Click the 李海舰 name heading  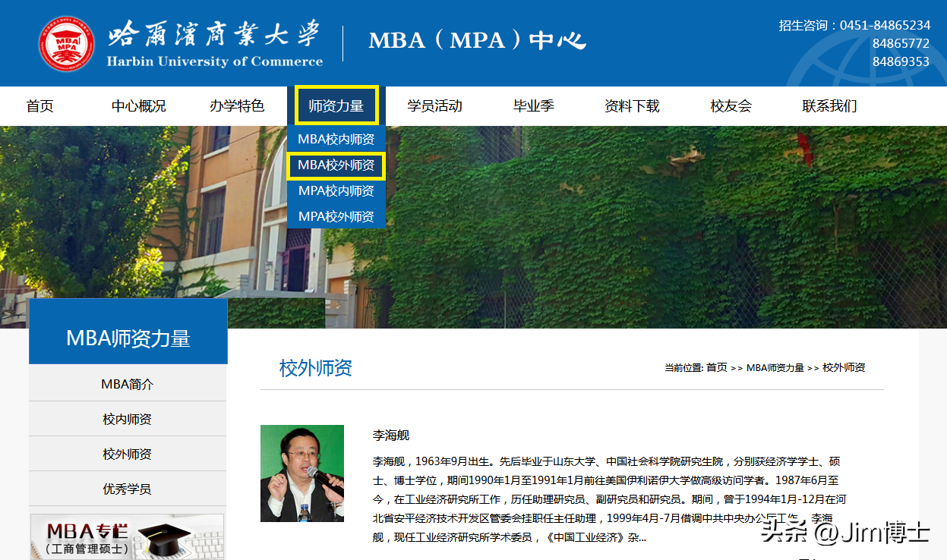(391, 436)
